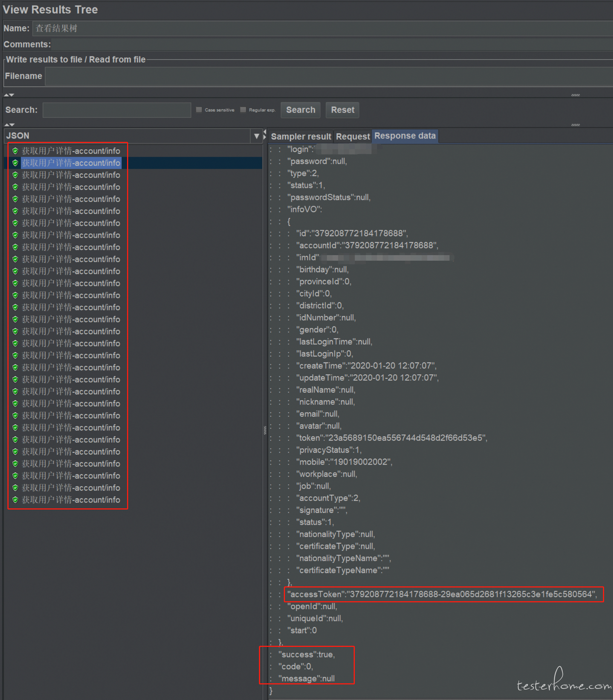Click the "lastLoginTime":null line
This screenshot has width=613, height=700.
(x=334, y=342)
